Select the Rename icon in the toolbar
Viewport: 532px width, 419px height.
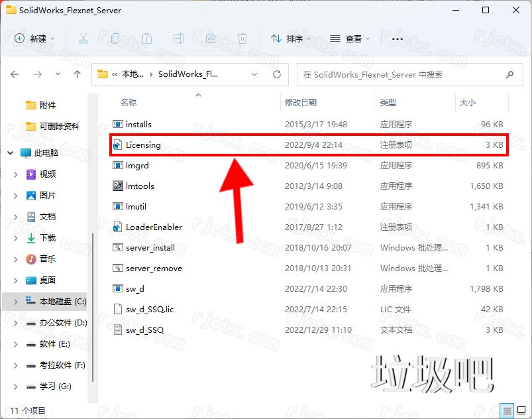coord(179,39)
